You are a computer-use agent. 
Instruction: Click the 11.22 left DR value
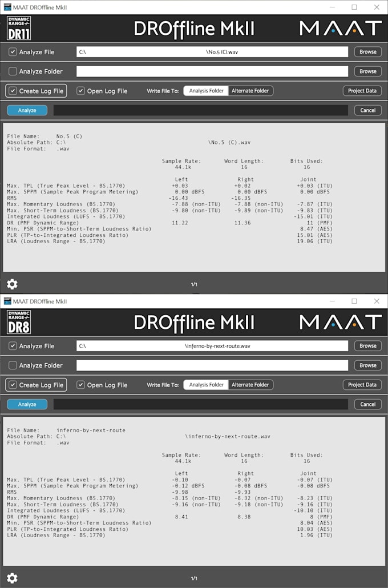tap(180, 223)
